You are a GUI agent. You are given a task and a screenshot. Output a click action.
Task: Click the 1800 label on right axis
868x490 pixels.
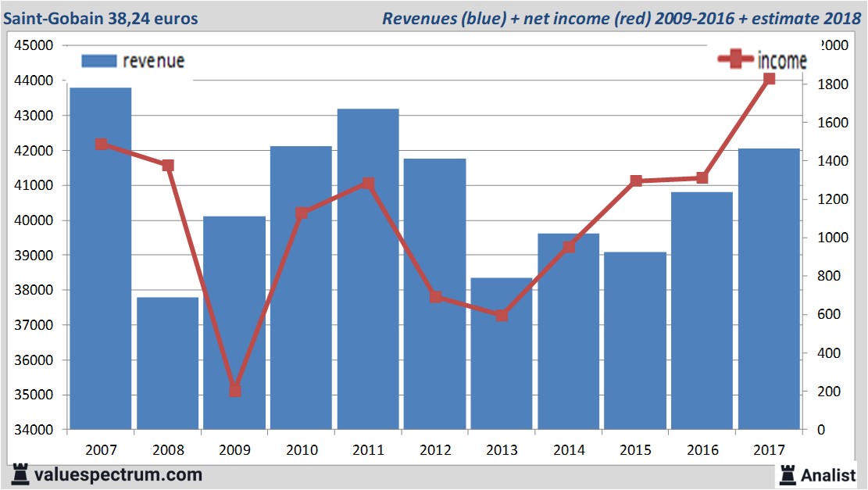pos(824,84)
